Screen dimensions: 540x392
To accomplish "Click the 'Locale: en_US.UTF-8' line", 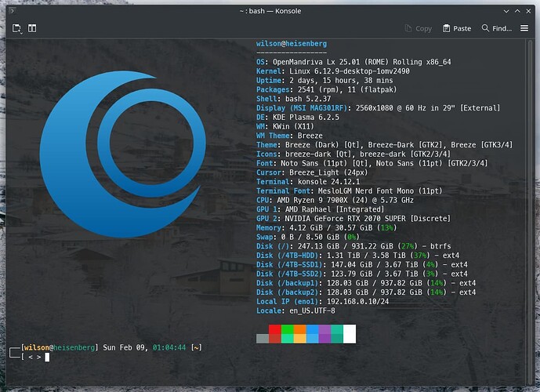I will [295, 310].
